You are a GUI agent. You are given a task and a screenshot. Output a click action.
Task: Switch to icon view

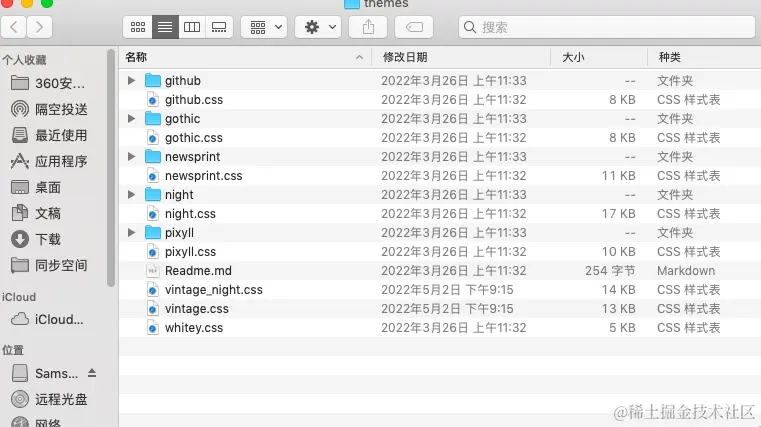(138, 27)
